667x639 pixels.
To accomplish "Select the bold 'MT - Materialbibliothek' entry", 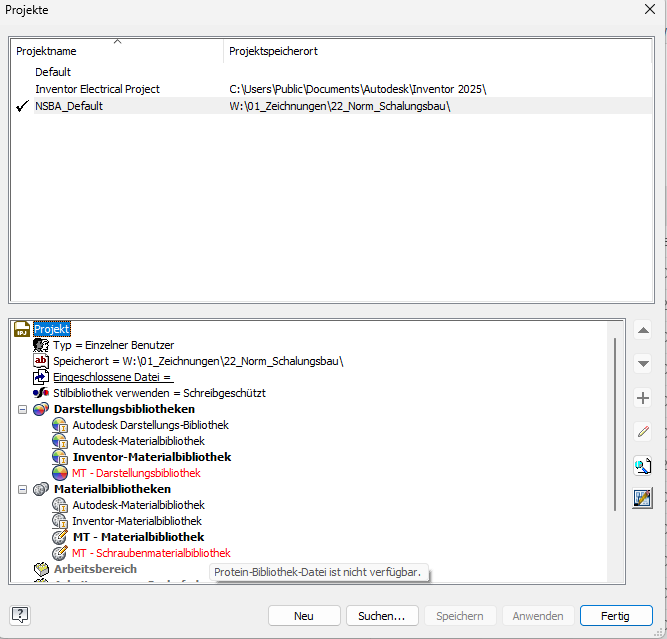I will [139, 537].
